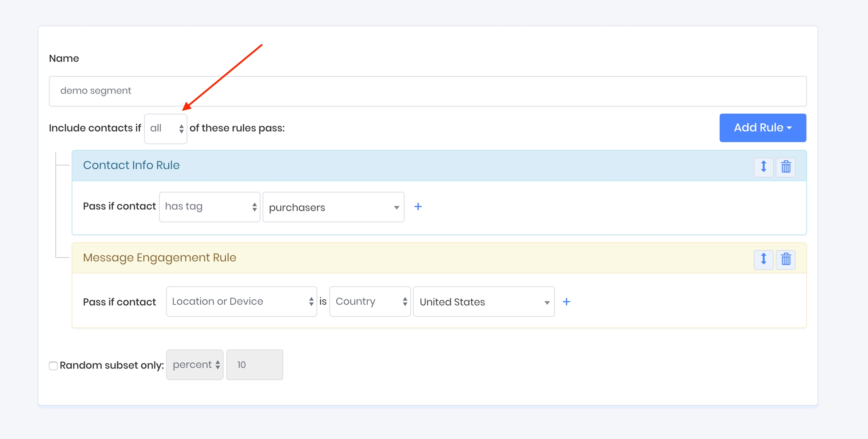Screen dimensions: 868x439
Task: Expand the purchasers tag selector
Action: pos(333,207)
